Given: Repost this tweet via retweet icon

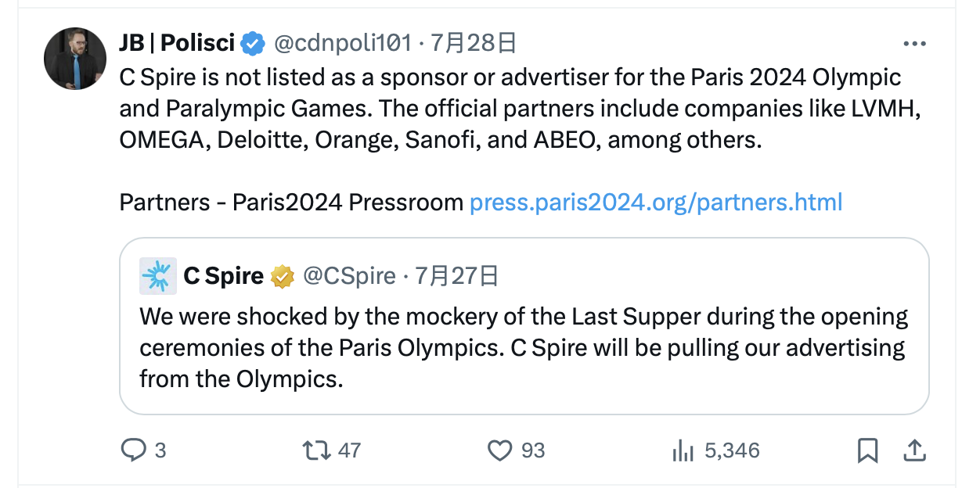Looking at the screenshot, I should coord(315,450).
